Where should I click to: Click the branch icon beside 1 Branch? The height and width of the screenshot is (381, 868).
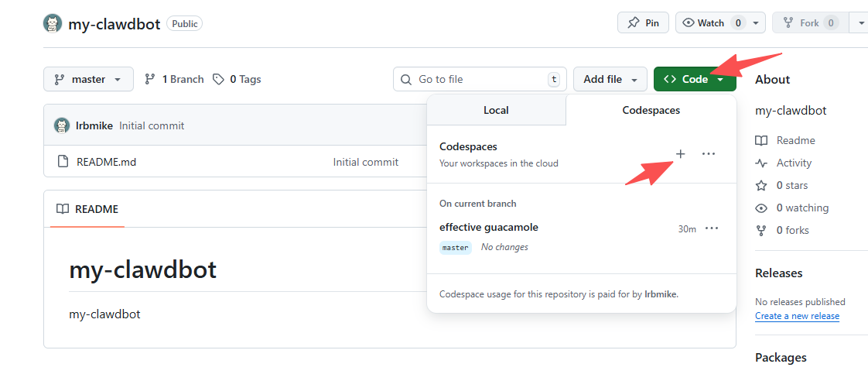point(151,79)
